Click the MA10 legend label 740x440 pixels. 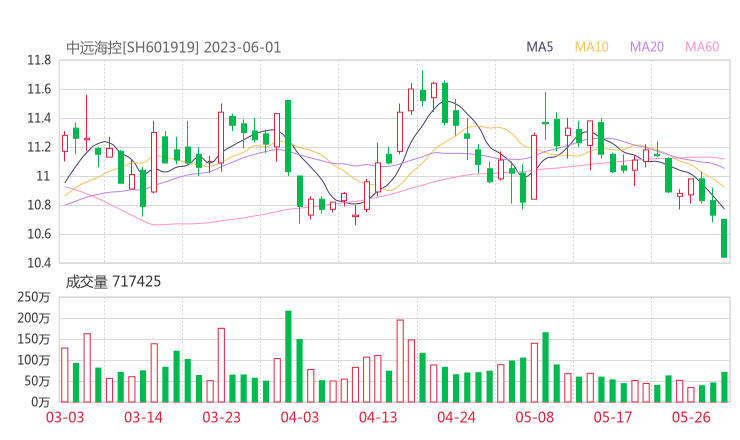click(x=591, y=47)
